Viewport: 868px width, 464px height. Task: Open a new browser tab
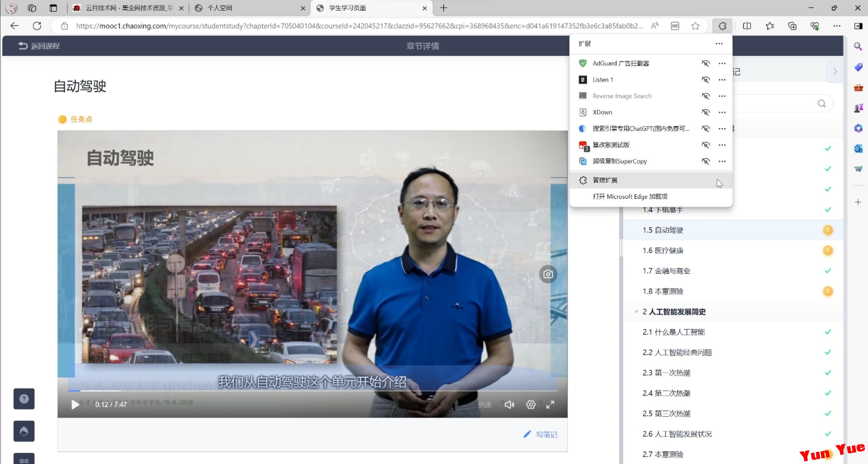443,8
